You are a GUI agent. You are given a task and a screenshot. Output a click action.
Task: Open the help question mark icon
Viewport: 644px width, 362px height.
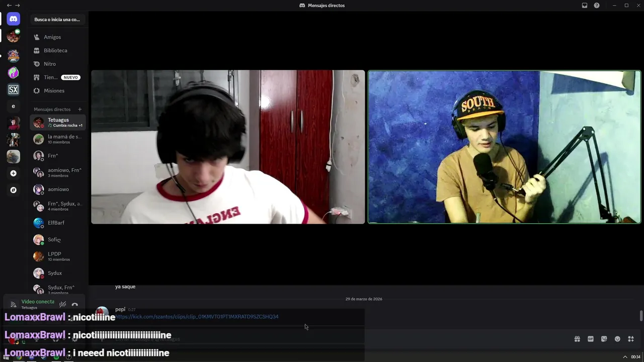coord(597,5)
